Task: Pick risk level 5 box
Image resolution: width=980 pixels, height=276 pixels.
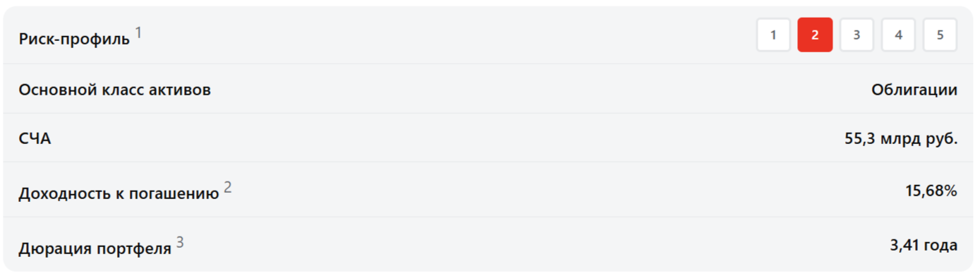Action: tap(940, 35)
